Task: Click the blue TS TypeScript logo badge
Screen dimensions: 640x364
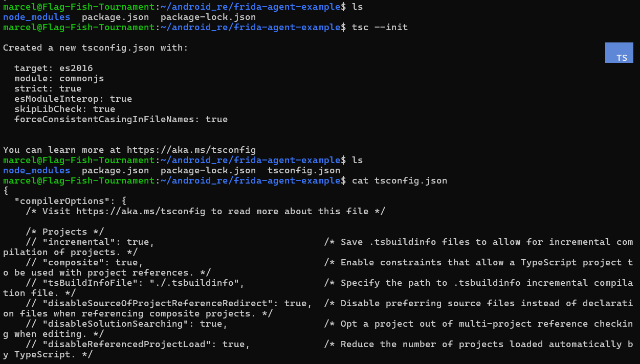Action: click(x=619, y=53)
